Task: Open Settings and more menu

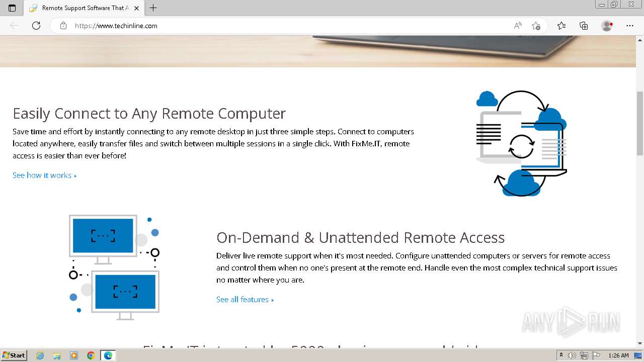Action: coord(630,26)
